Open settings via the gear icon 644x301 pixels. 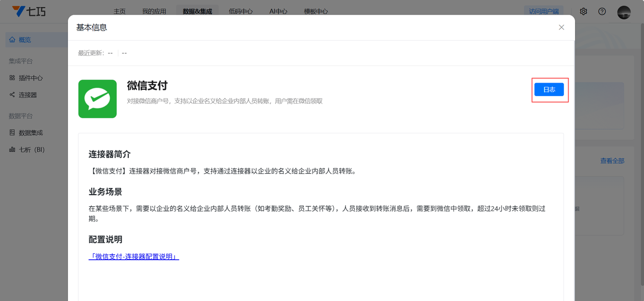point(584,12)
